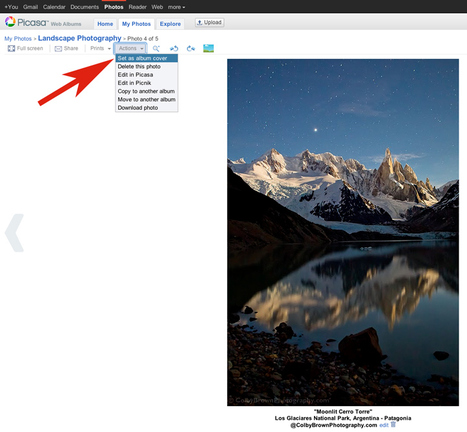467x432 pixels.
Task: Open Calendar in the top bar
Action: coord(54,7)
